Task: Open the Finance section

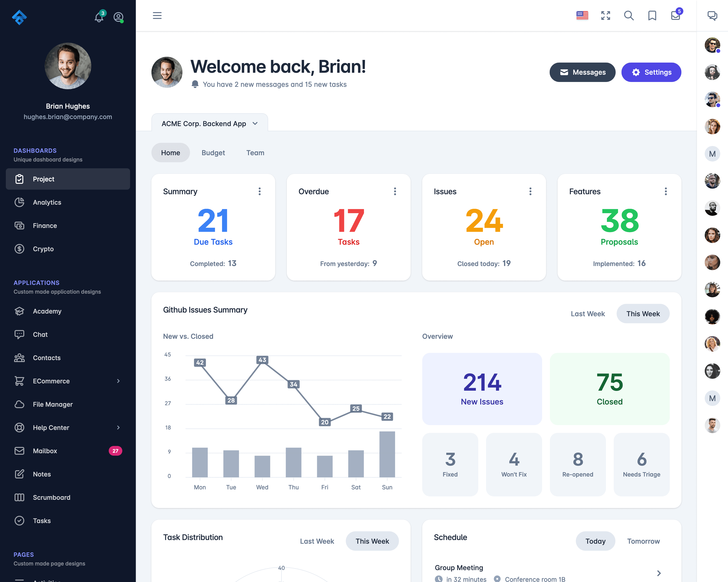Action: 45,225
